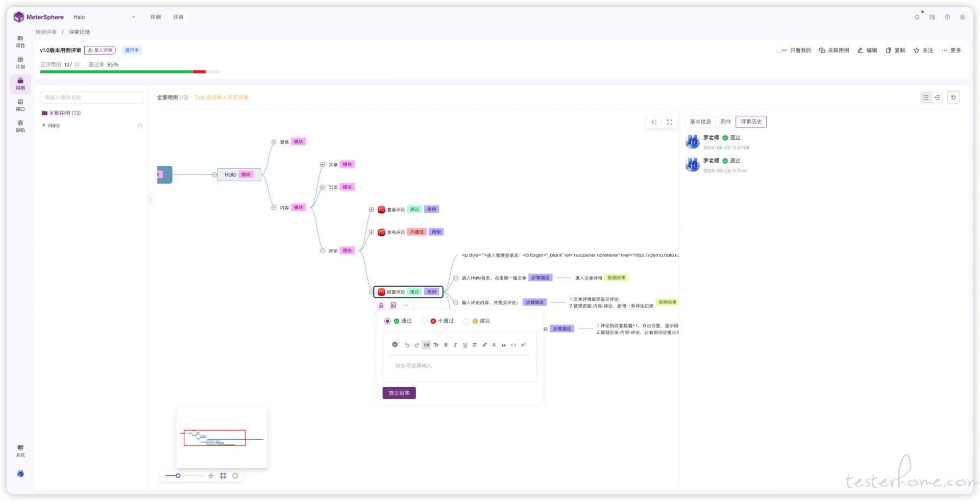Open the Halo project dropdown
This screenshot has width=980, height=501.
(104, 17)
